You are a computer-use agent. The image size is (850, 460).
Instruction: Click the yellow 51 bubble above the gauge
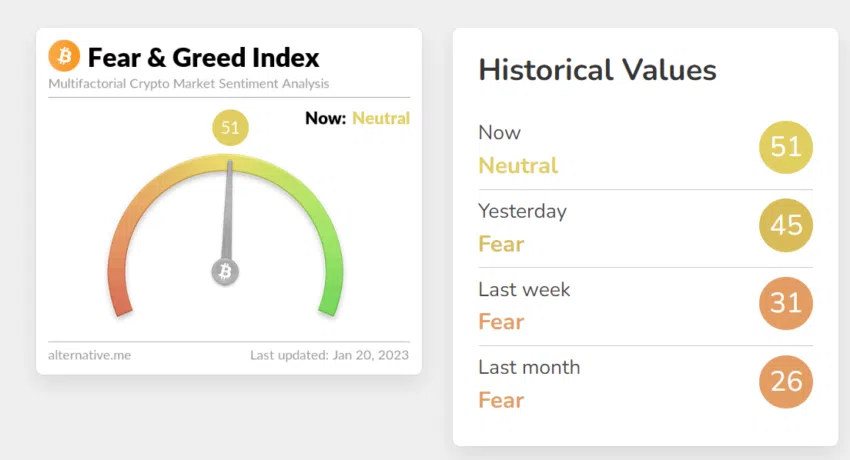pos(230,128)
